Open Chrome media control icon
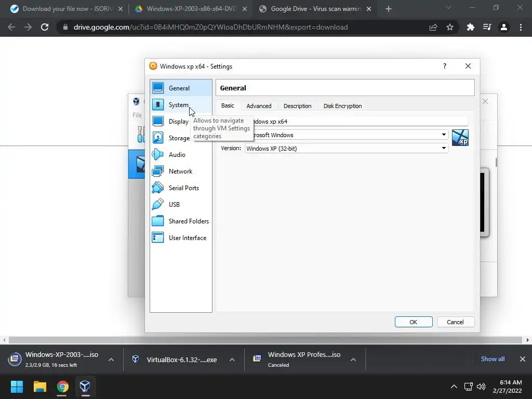This screenshot has height=399, width=532. pyautogui.click(x=487, y=27)
